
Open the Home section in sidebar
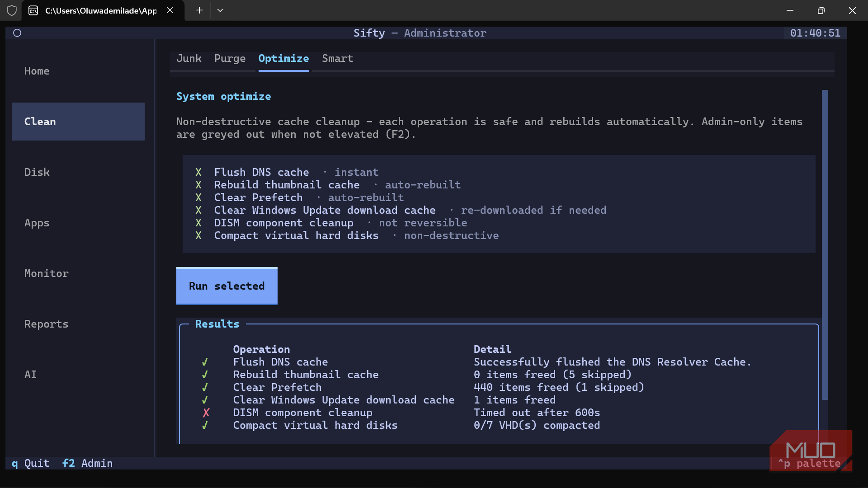pos(78,71)
